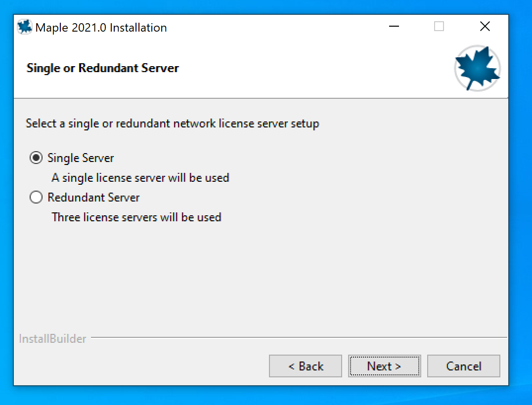The height and width of the screenshot is (405, 532).
Task: Close the Maple 2021.0 installer window
Action: pyautogui.click(x=485, y=27)
